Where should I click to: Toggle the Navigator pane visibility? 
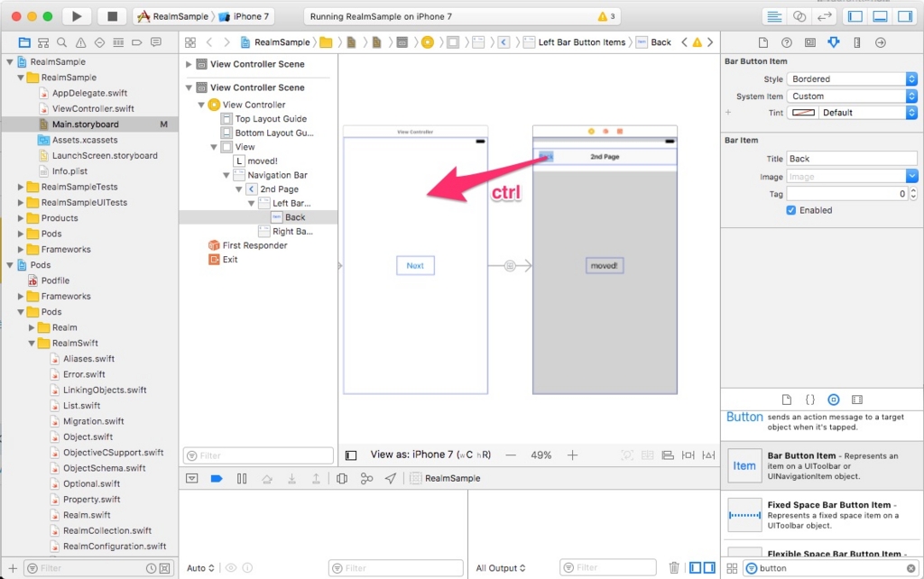click(855, 16)
